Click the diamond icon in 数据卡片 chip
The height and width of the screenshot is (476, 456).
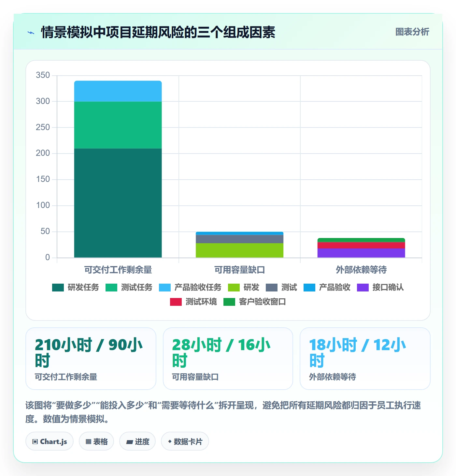tap(170, 441)
